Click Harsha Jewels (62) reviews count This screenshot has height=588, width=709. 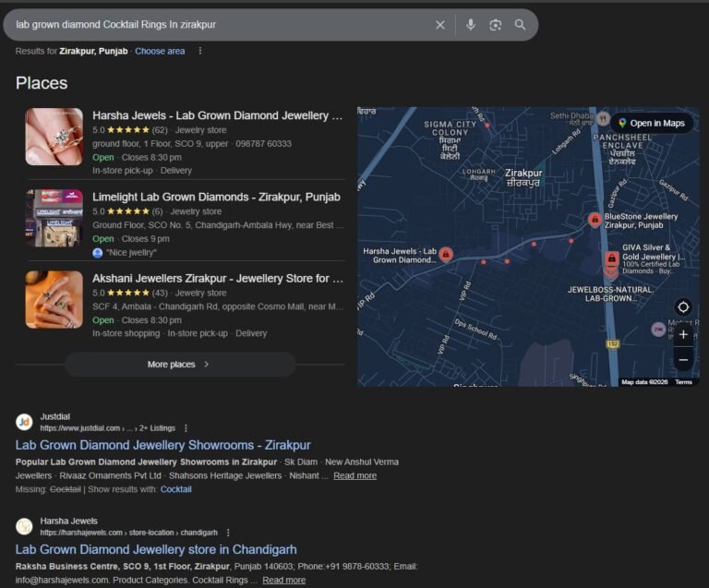(160, 130)
